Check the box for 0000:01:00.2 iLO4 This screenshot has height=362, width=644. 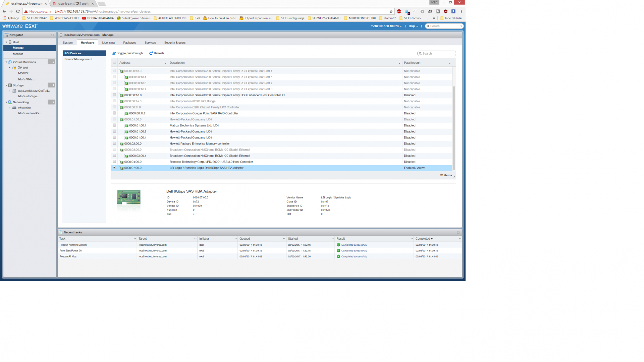click(x=114, y=131)
